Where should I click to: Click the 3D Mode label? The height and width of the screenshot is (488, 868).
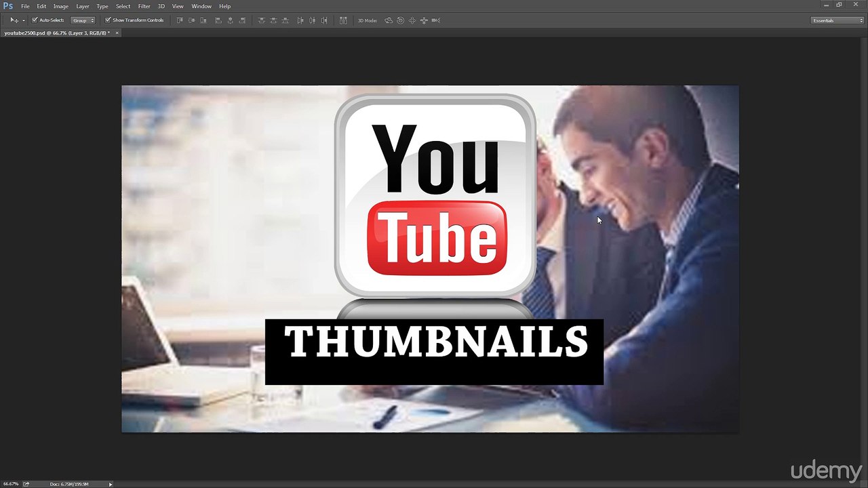[368, 20]
